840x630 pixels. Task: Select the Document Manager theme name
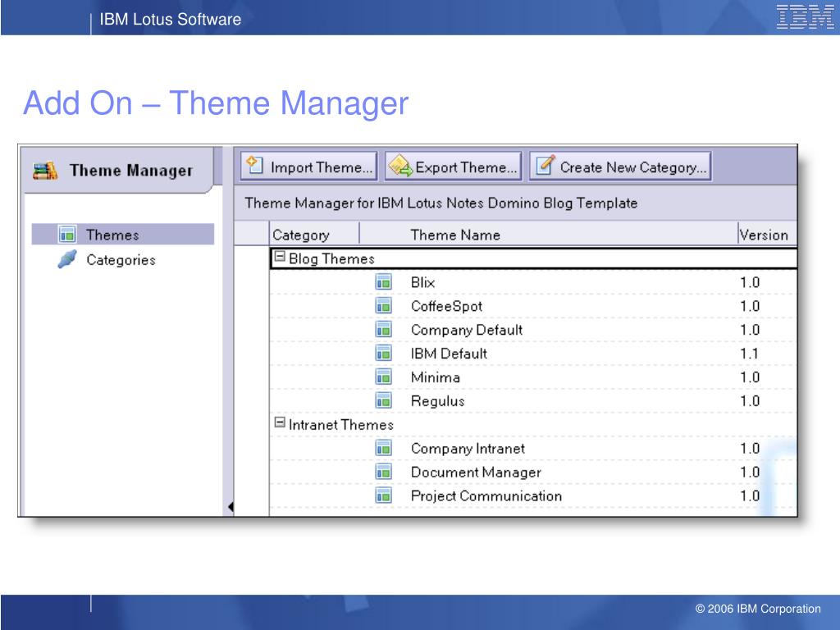coord(476,472)
